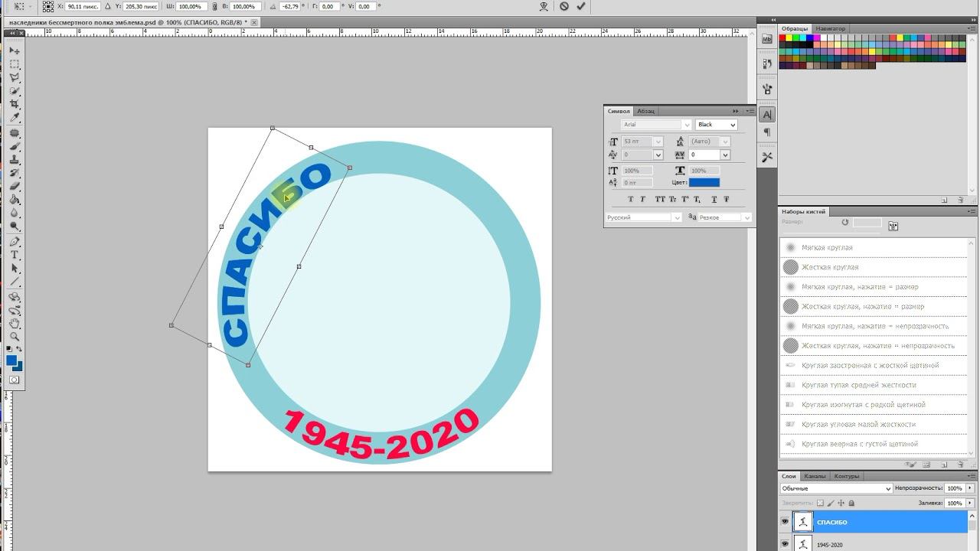This screenshot has width=980, height=551.
Task: Open the tracking value dropdown
Action: pyautogui.click(x=725, y=155)
